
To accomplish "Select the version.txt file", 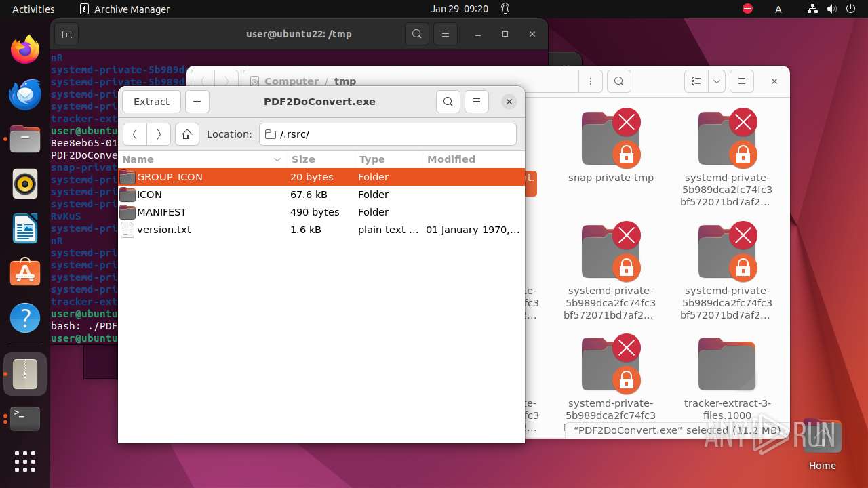I will tap(321, 230).
